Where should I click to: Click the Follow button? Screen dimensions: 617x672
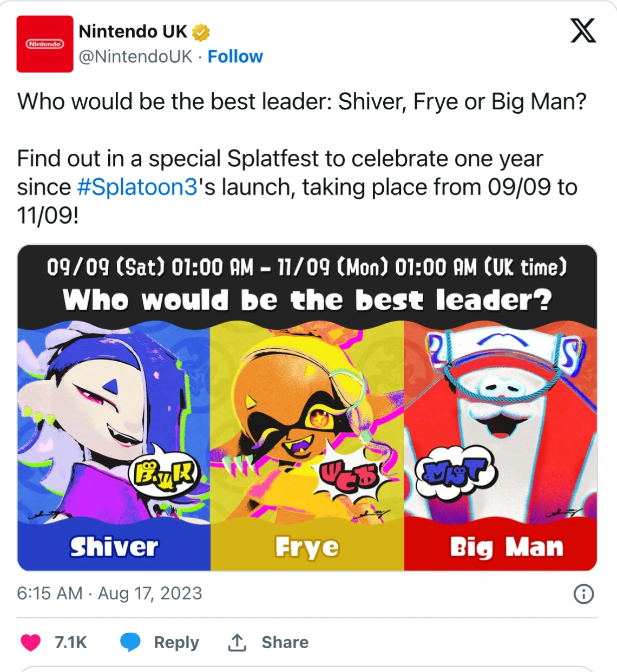click(x=236, y=56)
